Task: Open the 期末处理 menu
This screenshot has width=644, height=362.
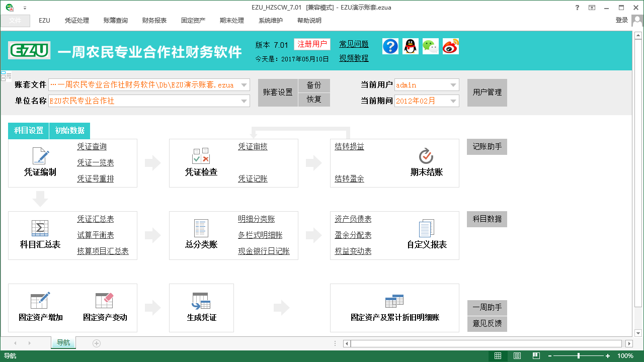Action: [232, 21]
